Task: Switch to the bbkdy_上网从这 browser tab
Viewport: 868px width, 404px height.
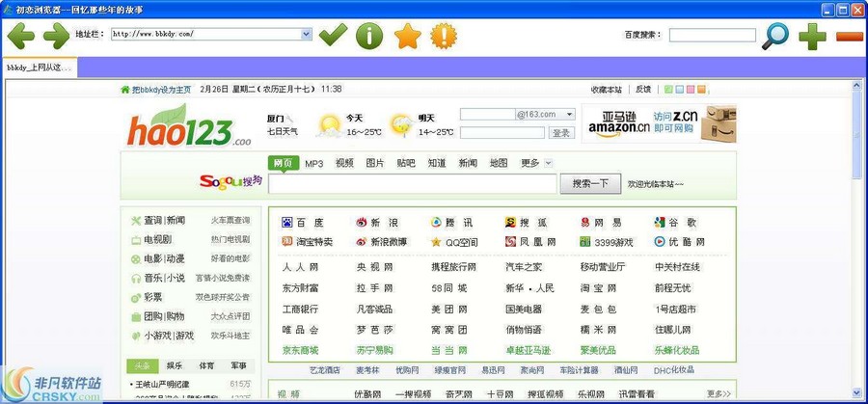Action: [x=40, y=67]
